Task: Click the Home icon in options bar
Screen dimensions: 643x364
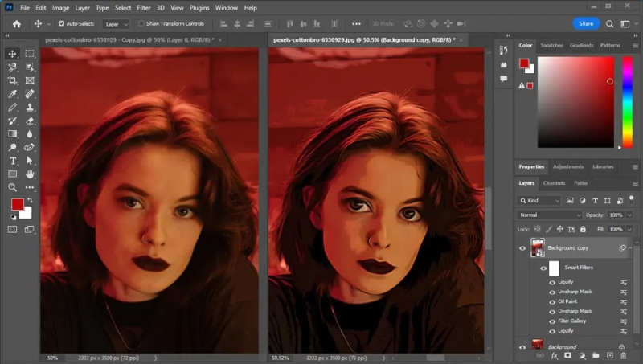Action: coord(16,24)
